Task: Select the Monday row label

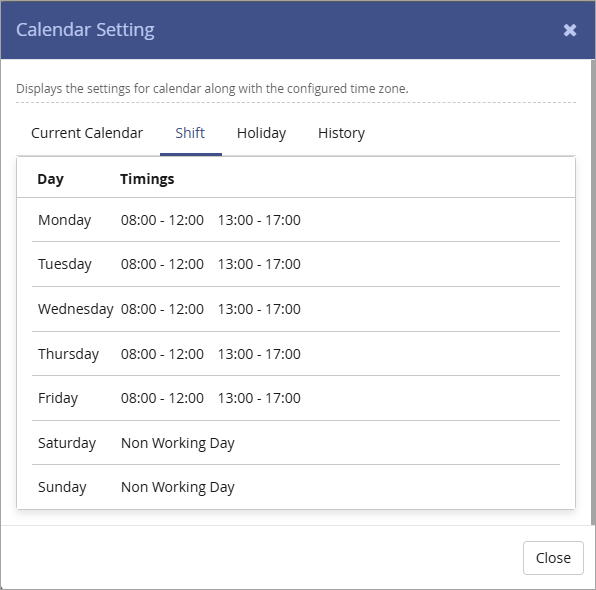Action: [x=65, y=220]
